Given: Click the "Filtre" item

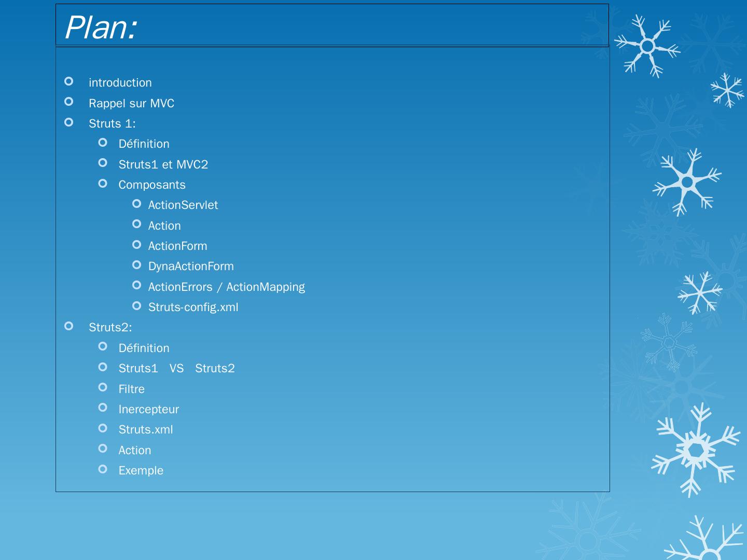Looking at the screenshot, I should pyautogui.click(x=131, y=389).
